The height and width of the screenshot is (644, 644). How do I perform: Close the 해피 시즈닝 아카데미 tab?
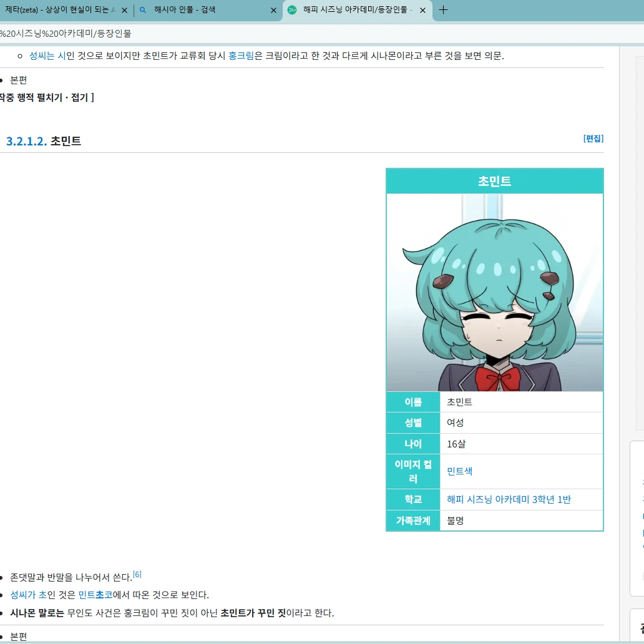pos(423,11)
